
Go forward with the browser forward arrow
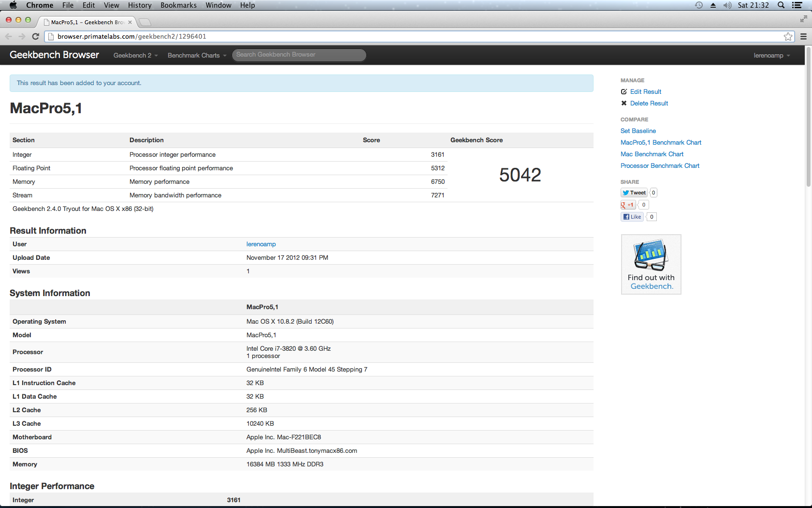click(22, 36)
